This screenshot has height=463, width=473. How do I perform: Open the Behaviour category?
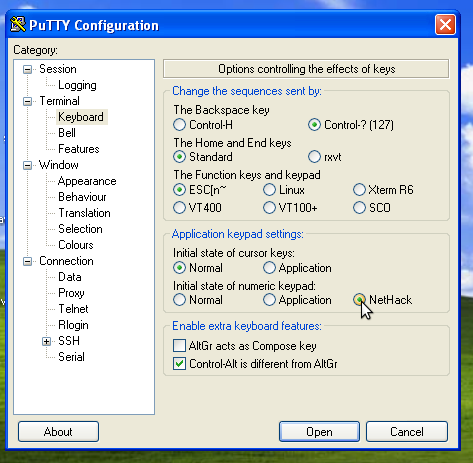(x=82, y=197)
